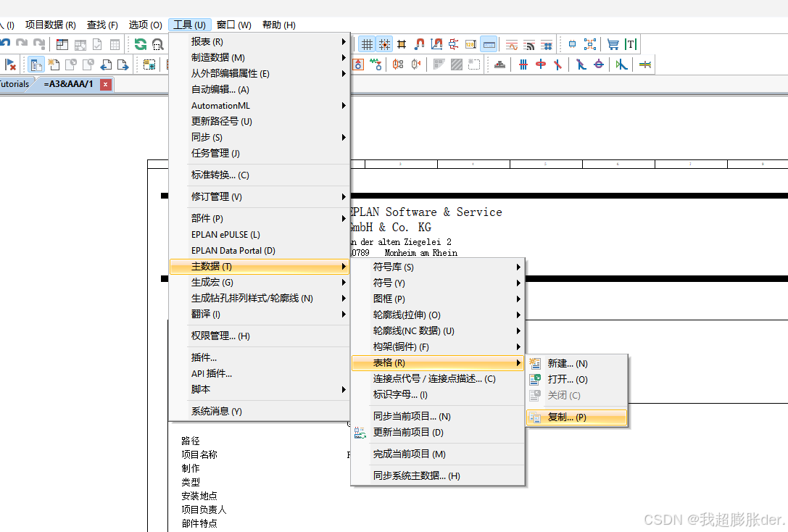Click the 项目名称 label on the page

[x=199, y=454]
